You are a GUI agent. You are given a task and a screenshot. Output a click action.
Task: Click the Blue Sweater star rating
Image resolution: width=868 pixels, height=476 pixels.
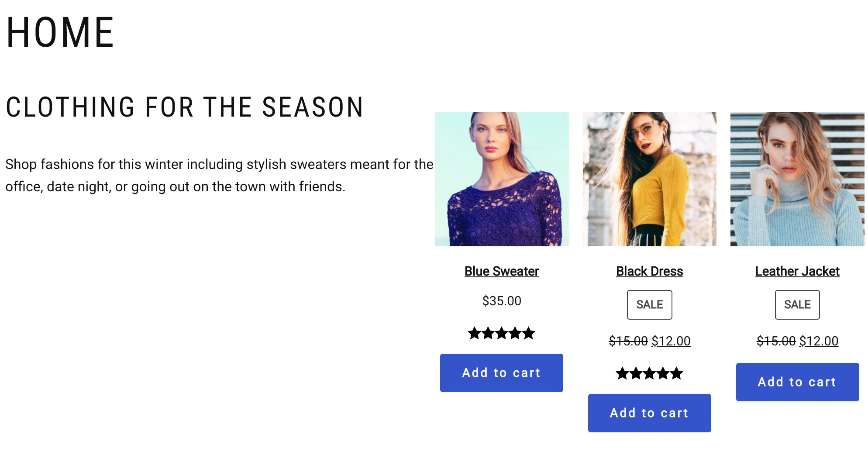point(501,334)
